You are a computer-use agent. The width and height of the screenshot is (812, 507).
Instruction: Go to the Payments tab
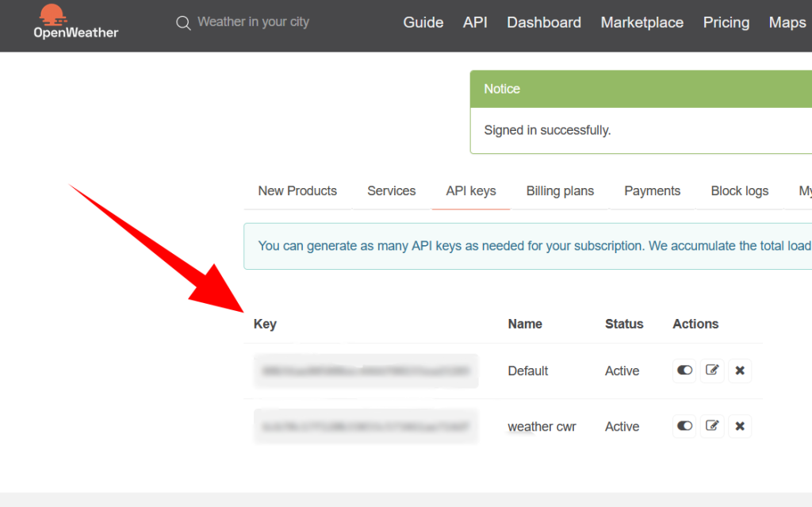652,191
